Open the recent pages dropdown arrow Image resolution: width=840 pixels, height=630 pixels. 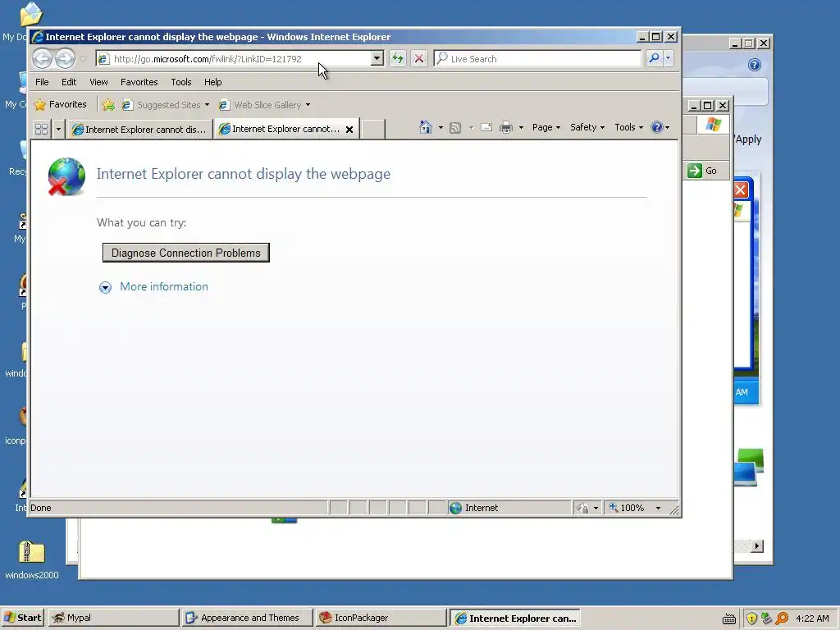(x=83, y=59)
